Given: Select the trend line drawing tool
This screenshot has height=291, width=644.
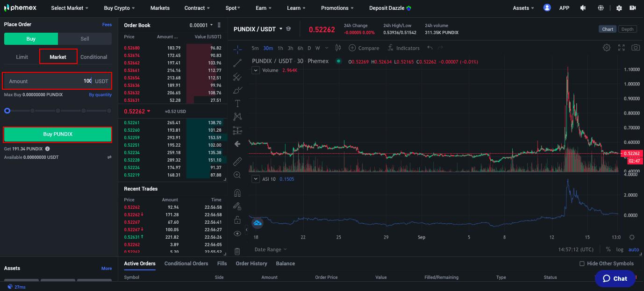Looking at the screenshot, I should [237, 62].
